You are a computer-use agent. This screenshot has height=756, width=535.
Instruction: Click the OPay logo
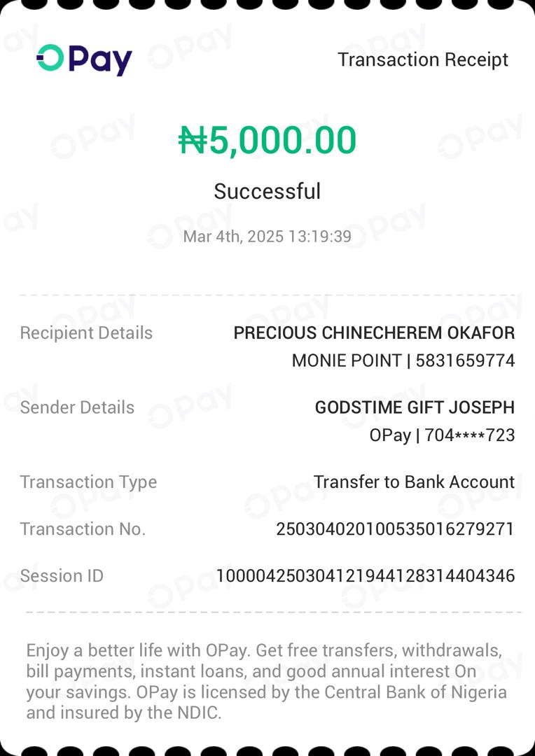(84, 59)
